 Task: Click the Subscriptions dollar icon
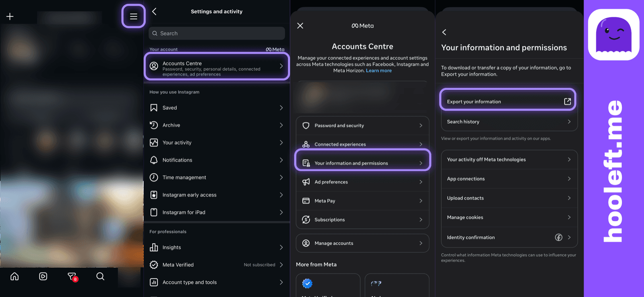click(x=306, y=219)
